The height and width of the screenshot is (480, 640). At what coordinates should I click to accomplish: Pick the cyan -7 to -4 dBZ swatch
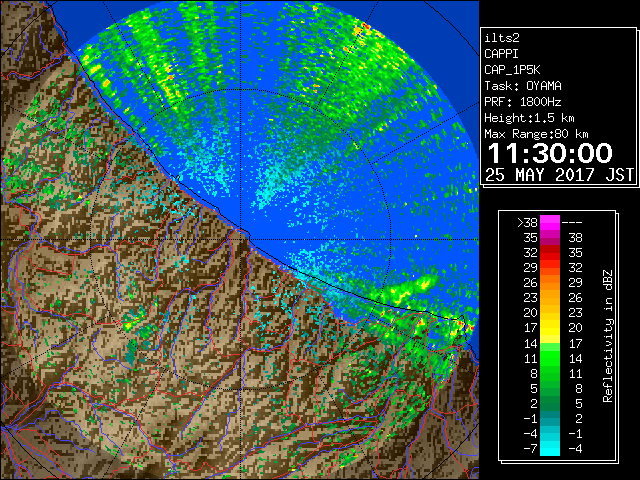tap(550, 448)
